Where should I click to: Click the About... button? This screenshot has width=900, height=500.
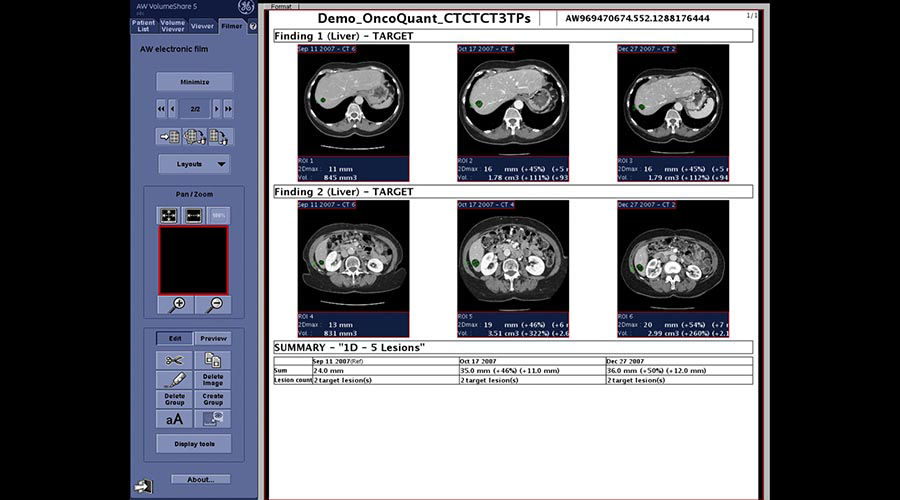click(200, 479)
